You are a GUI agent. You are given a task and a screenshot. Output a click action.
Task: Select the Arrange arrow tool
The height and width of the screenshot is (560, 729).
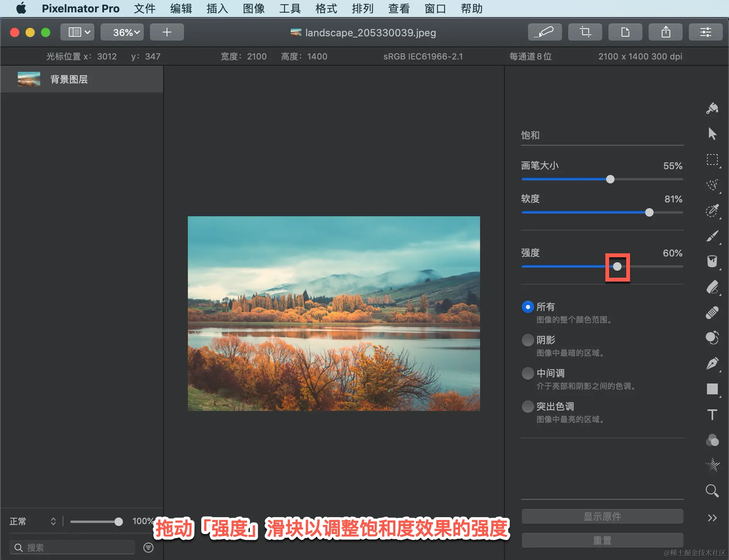[712, 134]
